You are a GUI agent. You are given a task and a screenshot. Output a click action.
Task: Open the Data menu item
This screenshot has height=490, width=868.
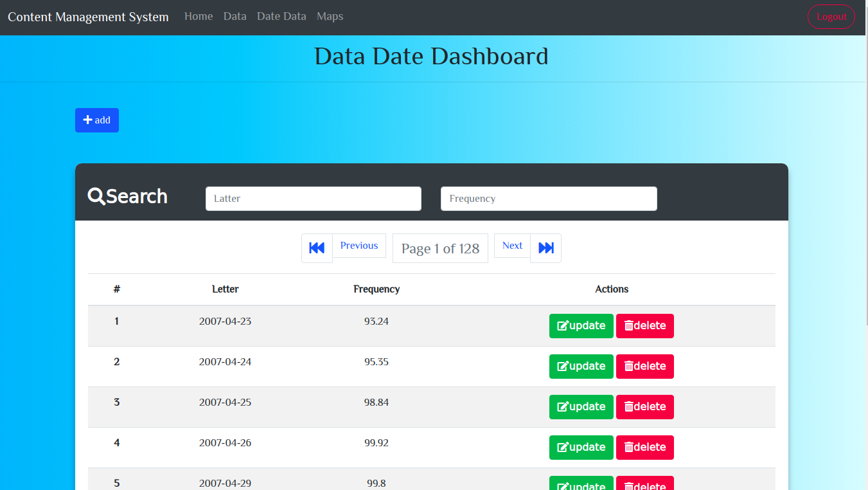point(235,16)
